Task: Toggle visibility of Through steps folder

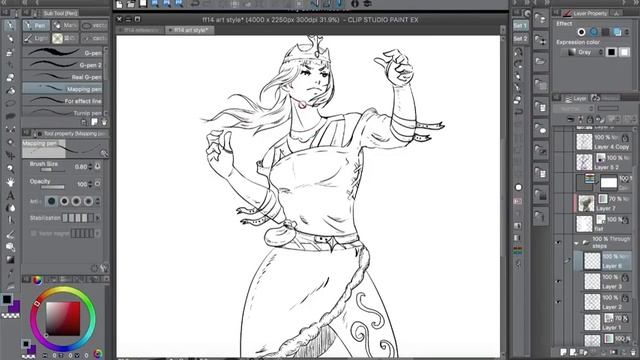Action: (558, 242)
